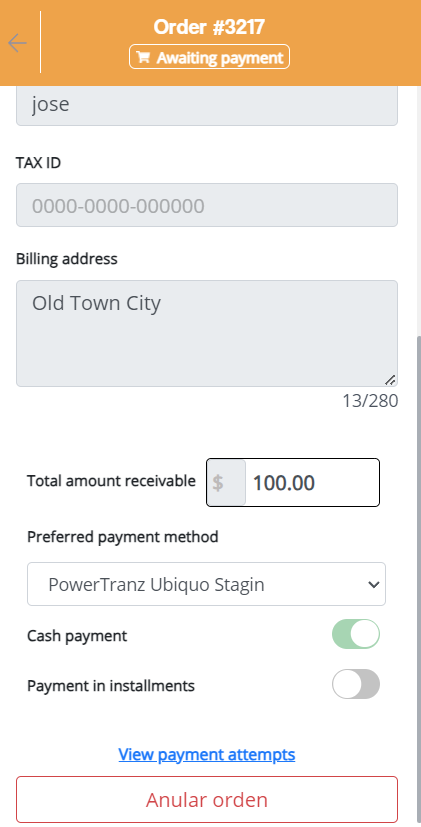
Task: Grab the billing address textarea resize handle
Action: [x=390, y=380]
